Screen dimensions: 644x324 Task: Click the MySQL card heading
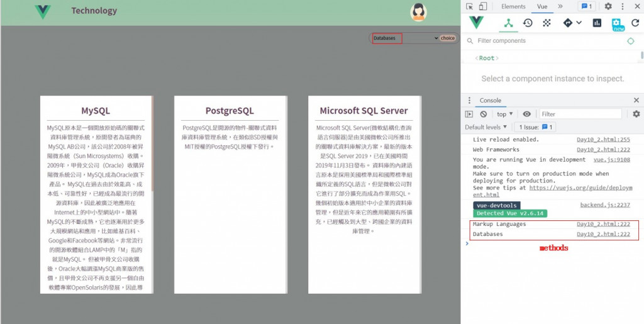tap(96, 111)
